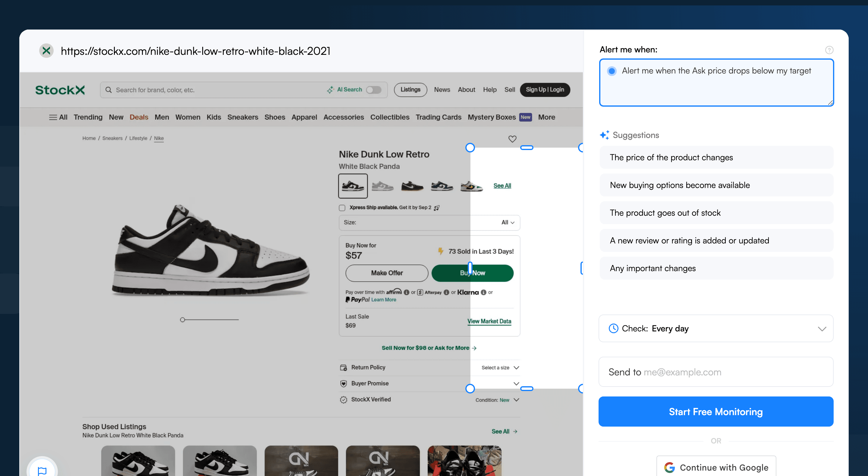868x476 pixels.
Task: Click the Xpress Ship rocket icon
Action: (x=437, y=208)
